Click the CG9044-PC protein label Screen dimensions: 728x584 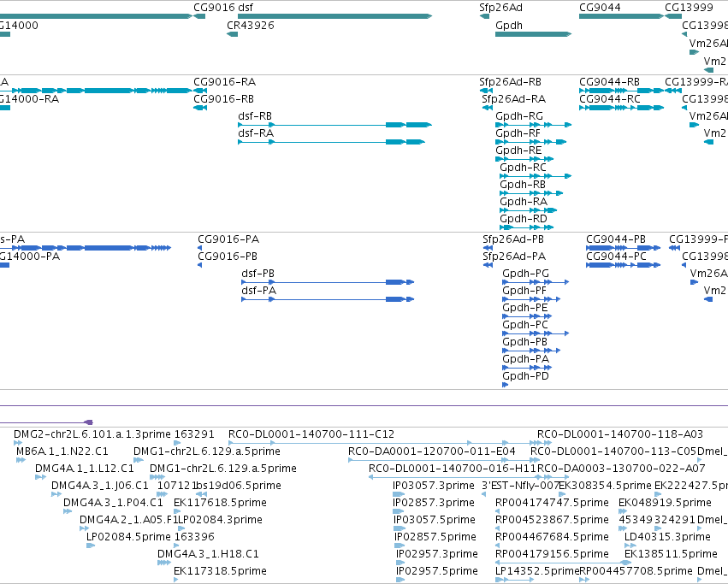click(x=616, y=257)
